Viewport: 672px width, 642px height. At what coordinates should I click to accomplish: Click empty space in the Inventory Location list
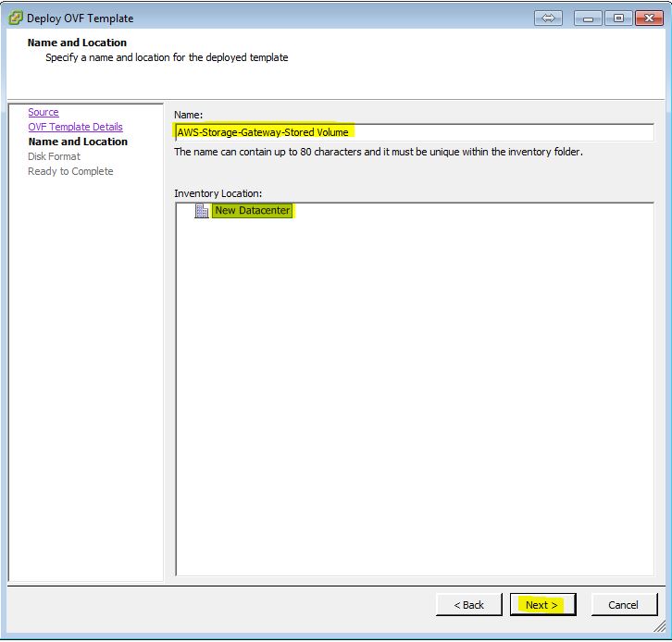(x=413, y=389)
